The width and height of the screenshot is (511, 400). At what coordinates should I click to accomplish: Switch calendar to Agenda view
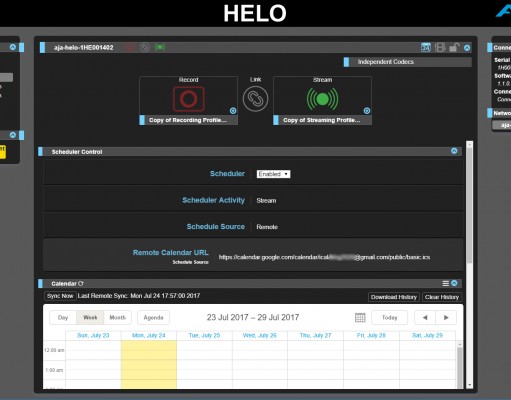click(153, 318)
